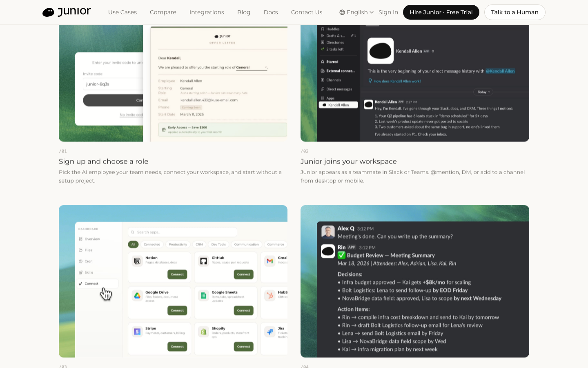Click the globe language icon
Screen dimensions: 588x368
pyautogui.click(x=342, y=12)
